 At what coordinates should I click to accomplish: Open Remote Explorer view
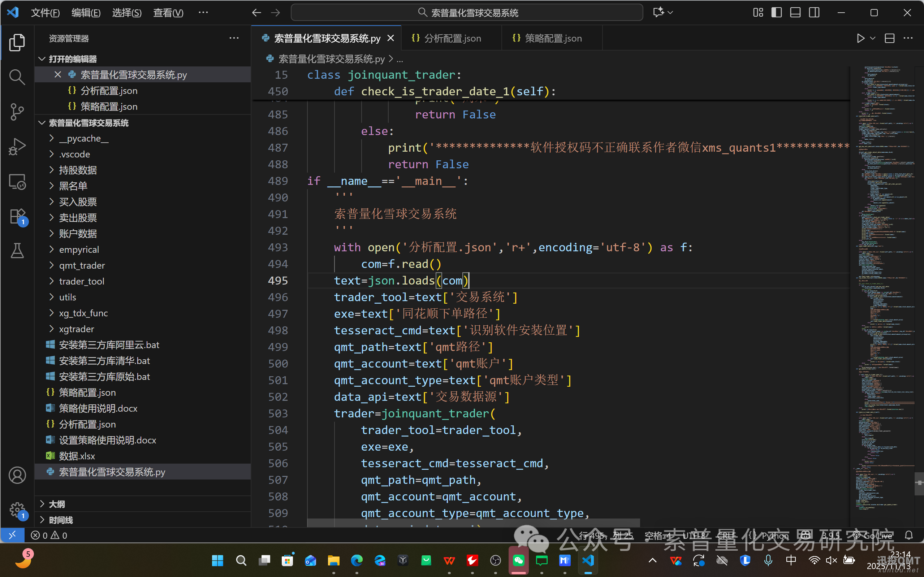point(17,182)
